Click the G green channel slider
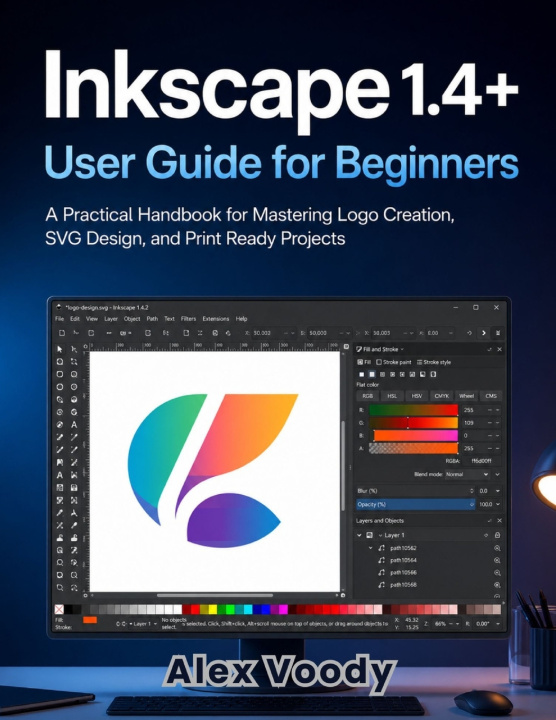Screen dimensions: 556x720 [414, 422]
